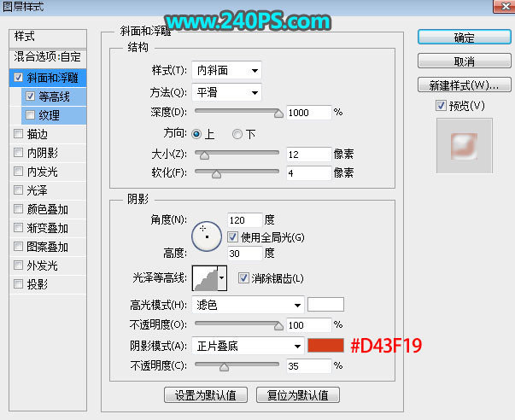Click the 取消 cancel button
This screenshot has width=515, height=420.
tap(464, 61)
